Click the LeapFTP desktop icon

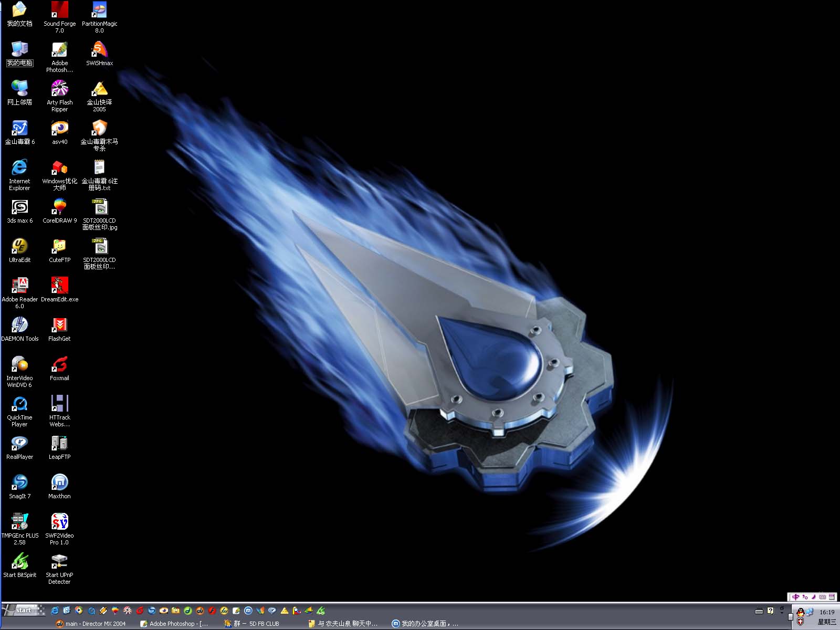[59, 447]
